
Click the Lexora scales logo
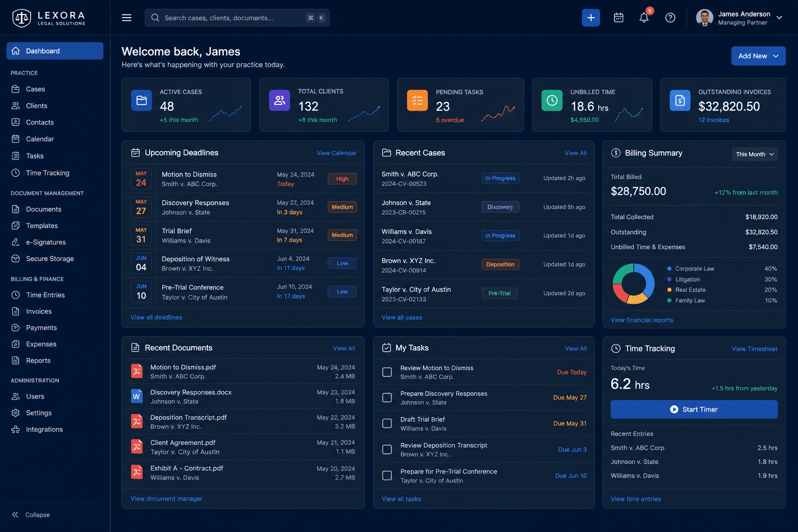pyautogui.click(x=21, y=18)
